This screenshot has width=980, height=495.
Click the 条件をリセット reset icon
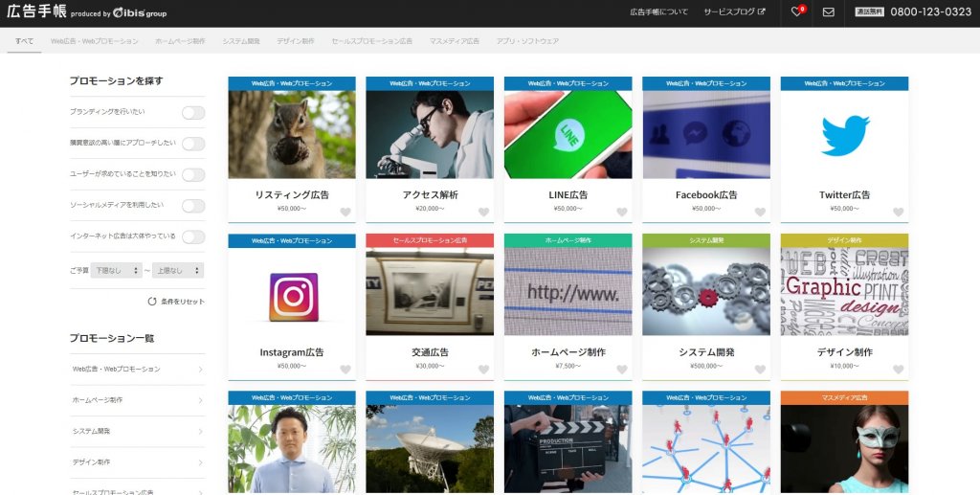coord(152,302)
